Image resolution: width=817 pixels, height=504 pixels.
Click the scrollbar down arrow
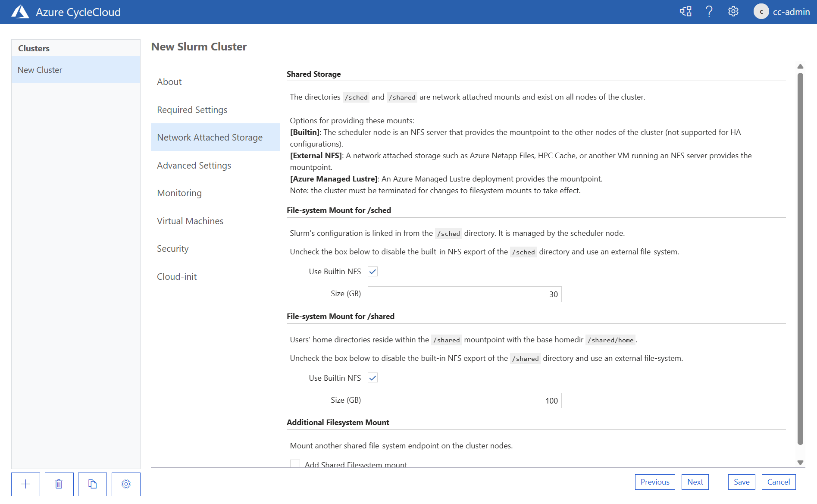click(x=800, y=463)
